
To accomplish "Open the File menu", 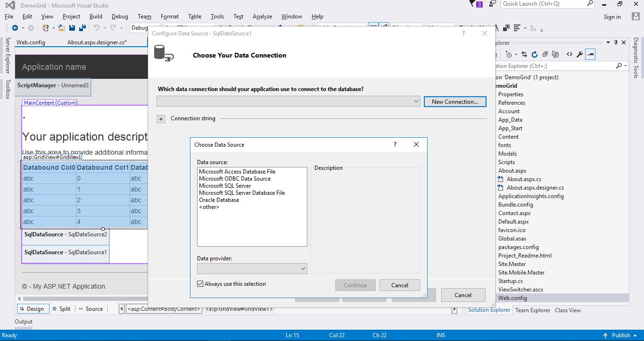I will click(9, 16).
